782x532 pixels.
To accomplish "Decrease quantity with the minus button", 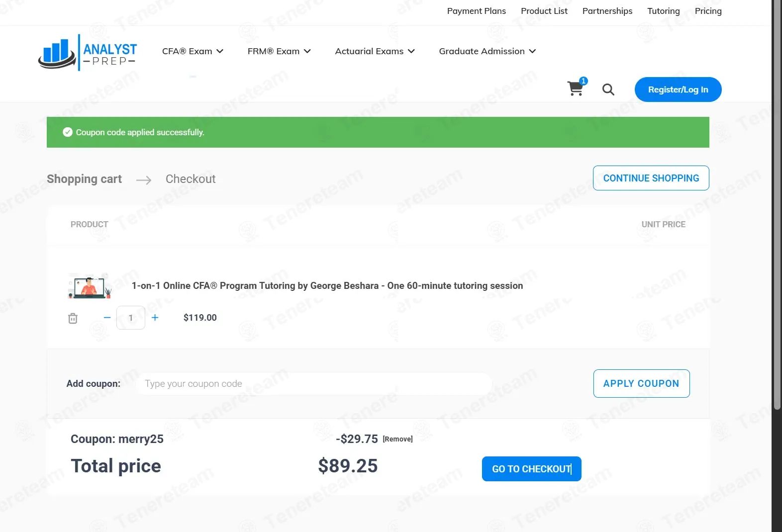I will pyautogui.click(x=107, y=318).
